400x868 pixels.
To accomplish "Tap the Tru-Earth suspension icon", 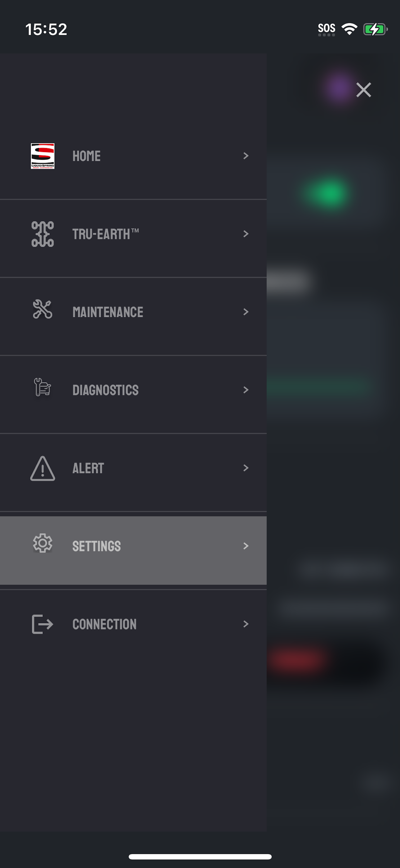I will point(42,234).
